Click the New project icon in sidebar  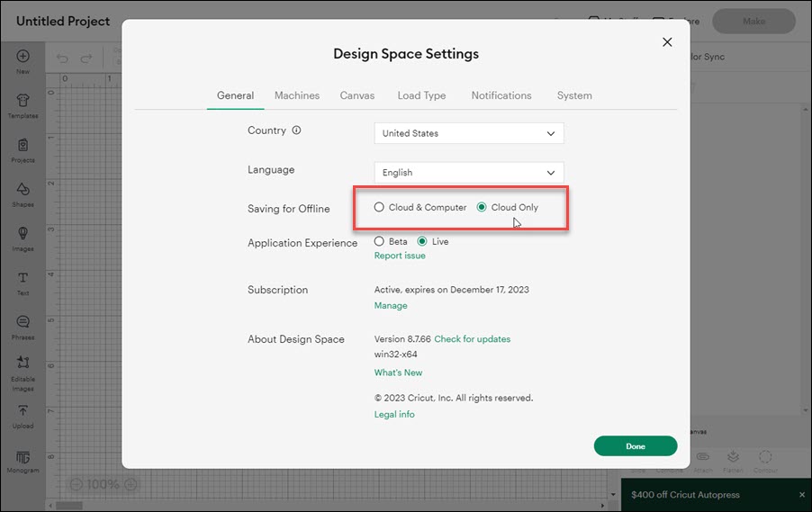pyautogui.click(x=23, y=57)
